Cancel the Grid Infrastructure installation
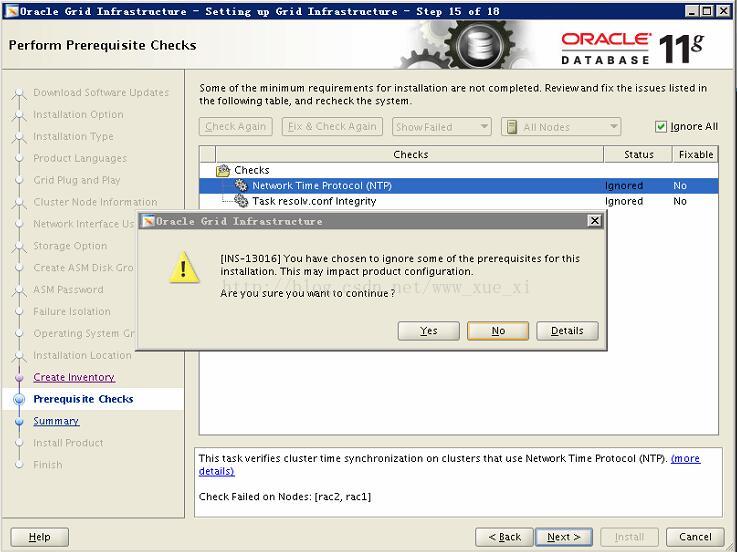Screen dimensions: 737x552 click(x=695, y=537)
